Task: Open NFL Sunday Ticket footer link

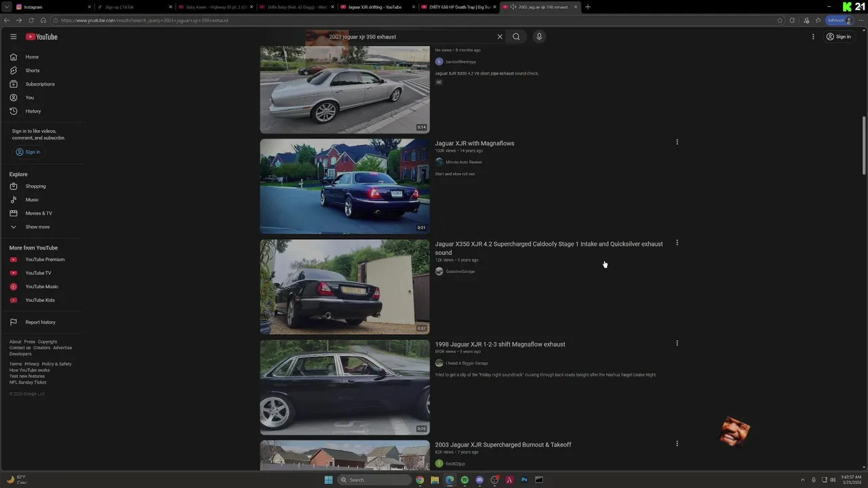Action: pos(28,382)
